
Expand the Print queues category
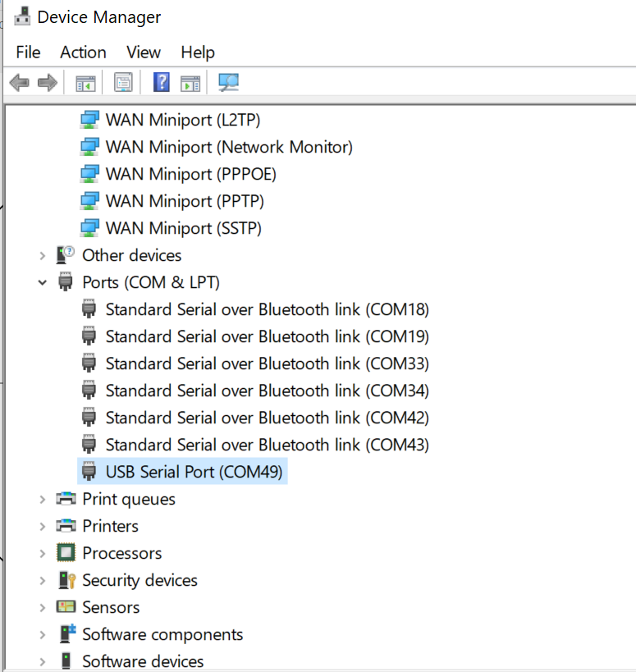pos(43,500)
